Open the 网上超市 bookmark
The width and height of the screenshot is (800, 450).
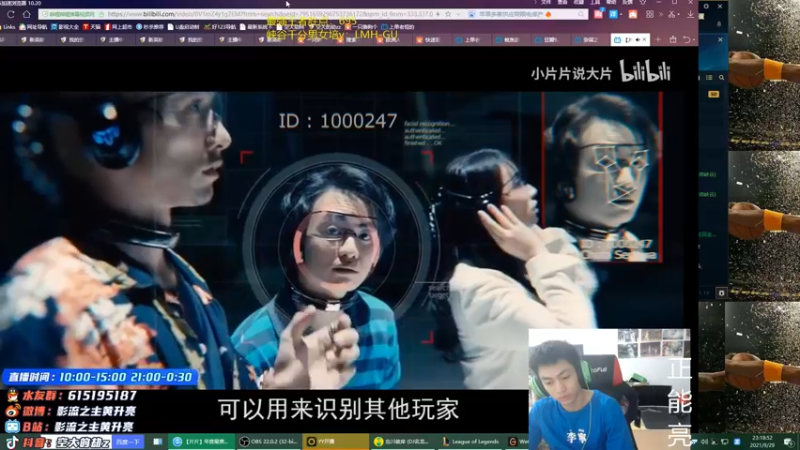tap(118, 27)
